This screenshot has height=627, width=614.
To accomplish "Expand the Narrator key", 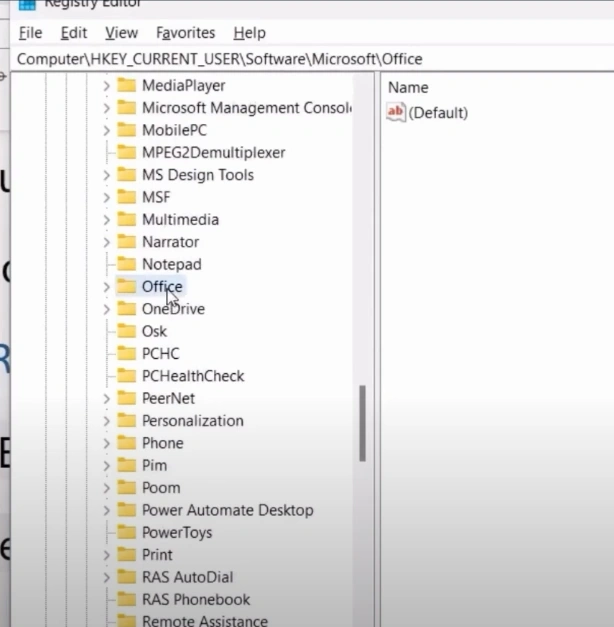I will tap(106, 242).
